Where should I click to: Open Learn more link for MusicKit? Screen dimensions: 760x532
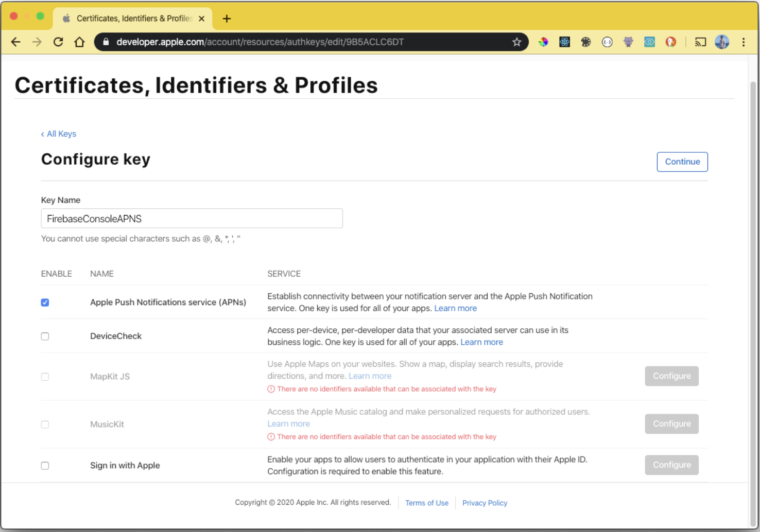(288, 424)
